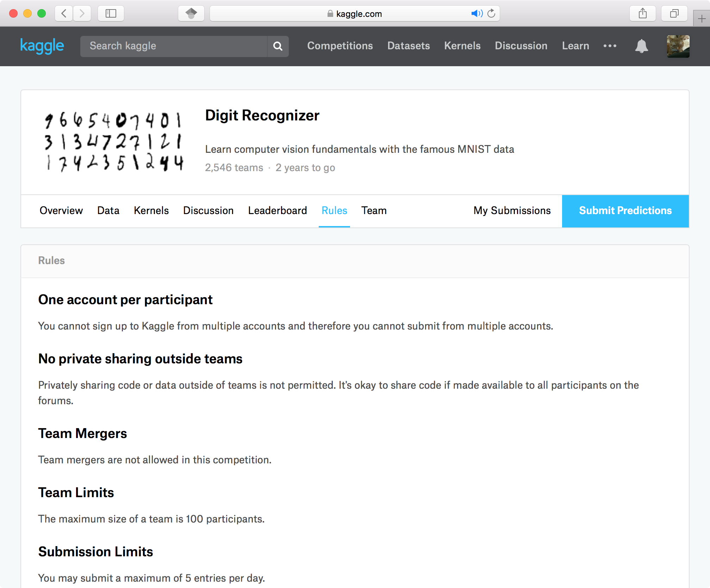Open the notifications bell
The image size is (710, 588).
(x=641, y=46)
